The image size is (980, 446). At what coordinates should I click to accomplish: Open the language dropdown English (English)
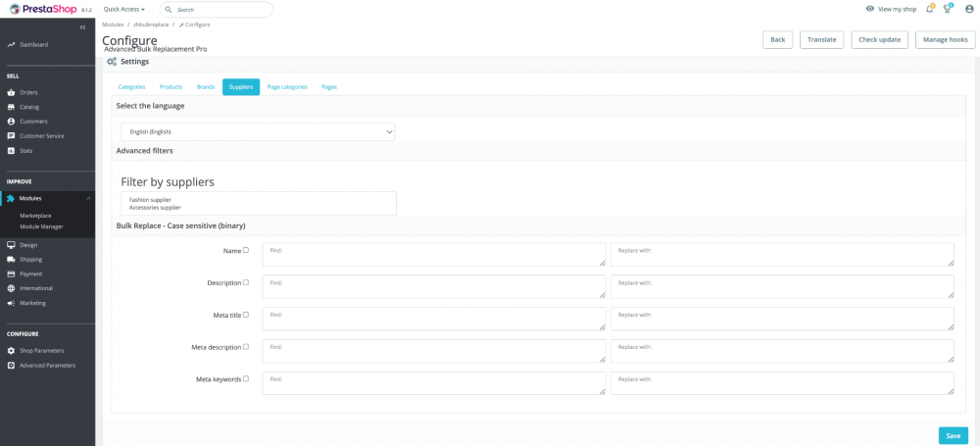pyautogui.click(x=258, y=132)
